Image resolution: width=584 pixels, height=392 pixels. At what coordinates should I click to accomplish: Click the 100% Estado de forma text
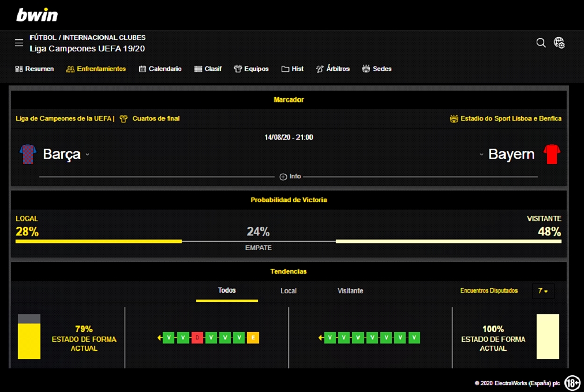click(493, 339)
